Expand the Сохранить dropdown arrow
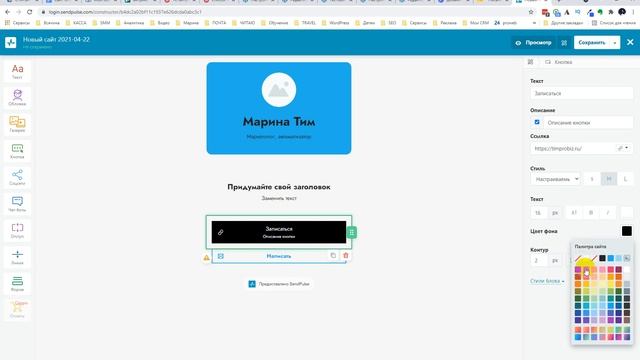This screenshot has height=360, width=640. click(615, 42)
